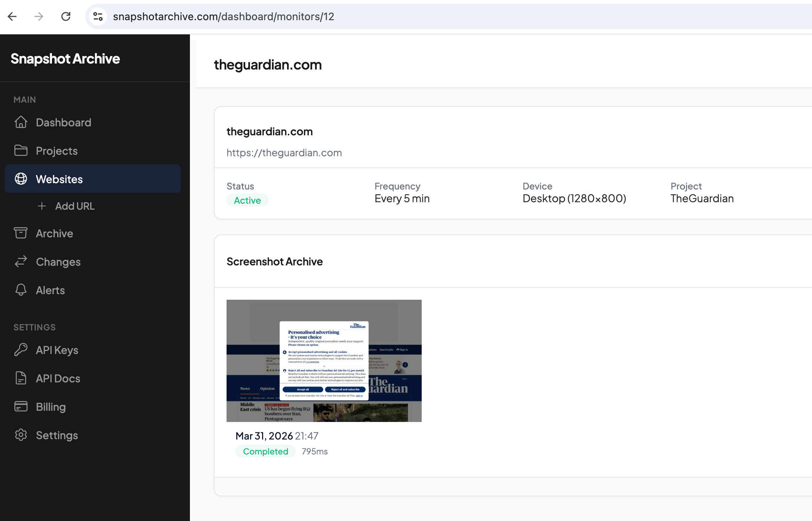812x521 pixels.
Task: Click the 795ms duration text
Action: 315,451
